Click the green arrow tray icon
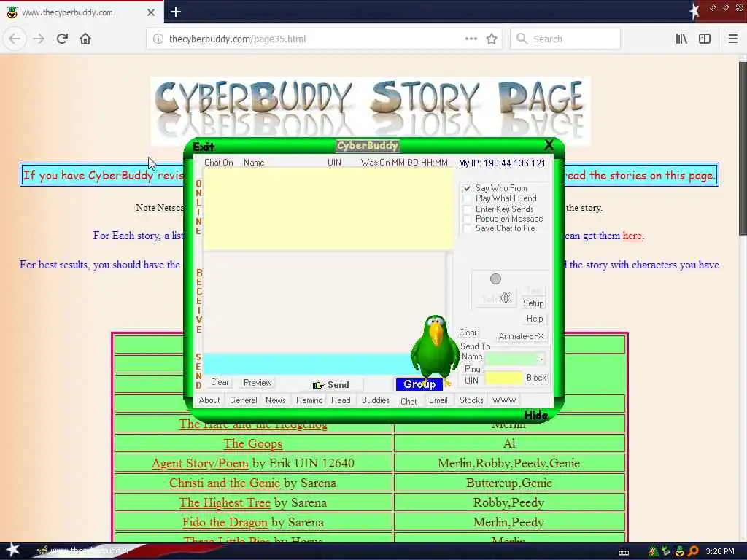This screenshot has width=747, height=560. (667, 551)
